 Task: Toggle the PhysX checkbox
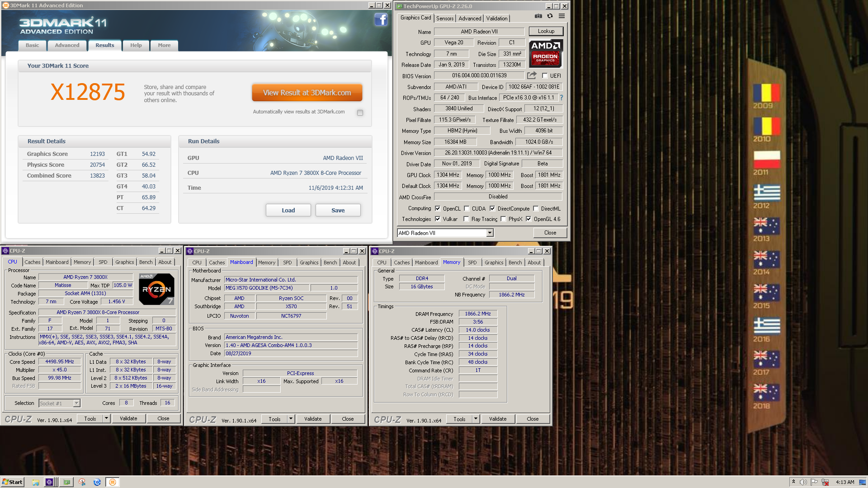[503, 219]
